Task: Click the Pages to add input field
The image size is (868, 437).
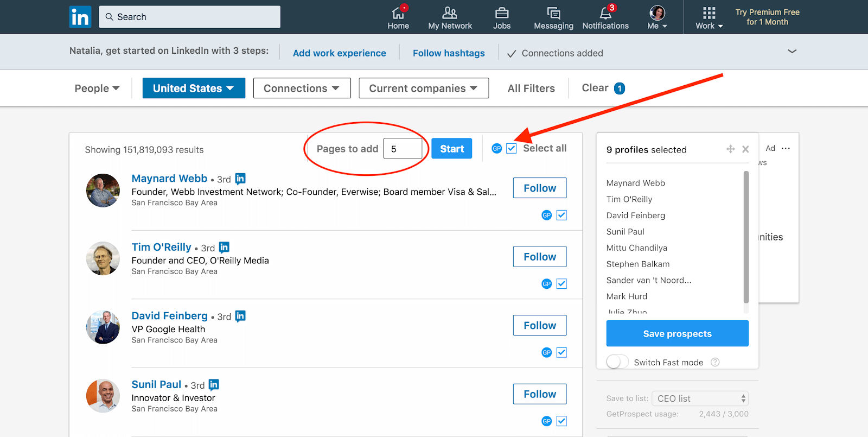Action: tap(403, 148)
